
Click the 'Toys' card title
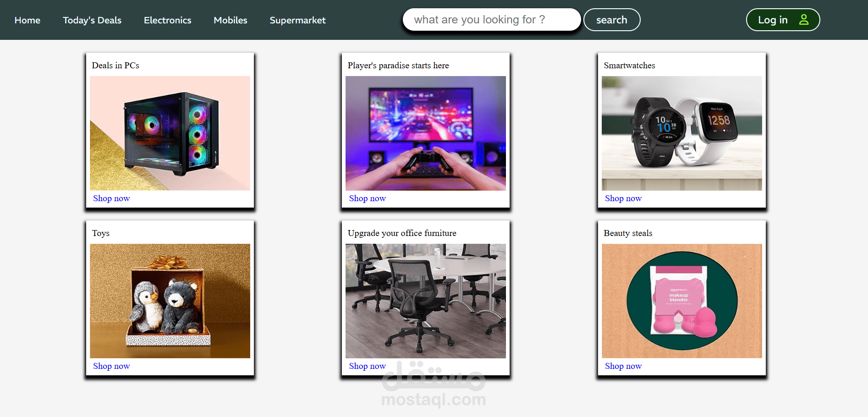point(101,233)
